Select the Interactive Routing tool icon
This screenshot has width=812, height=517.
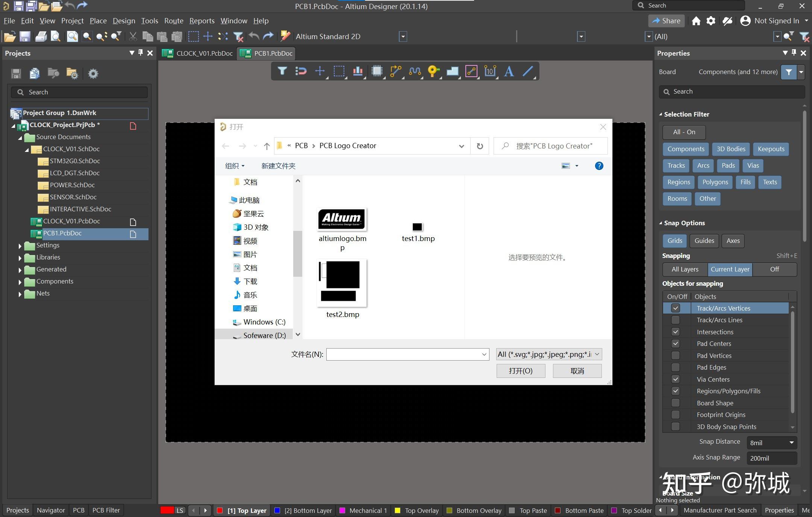395,71
